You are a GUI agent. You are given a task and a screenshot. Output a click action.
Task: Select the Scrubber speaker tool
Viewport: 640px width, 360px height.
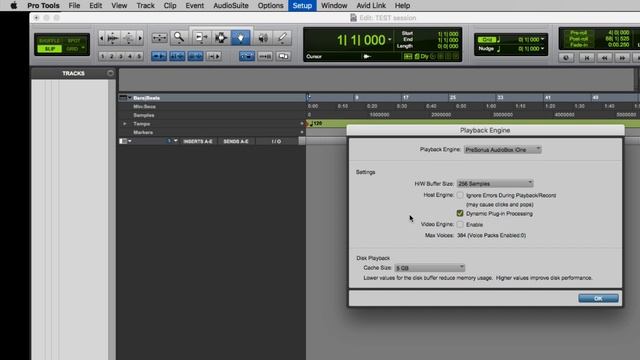pos(263,38)
